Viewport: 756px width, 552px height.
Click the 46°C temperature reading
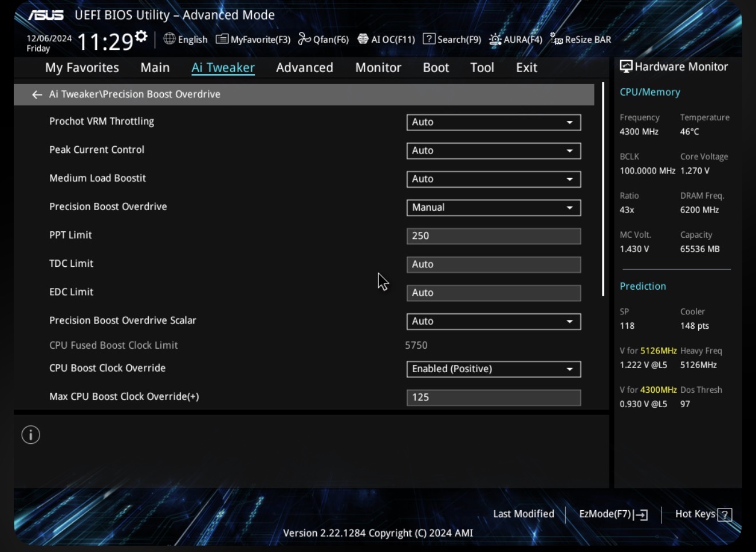click(690, 132)
